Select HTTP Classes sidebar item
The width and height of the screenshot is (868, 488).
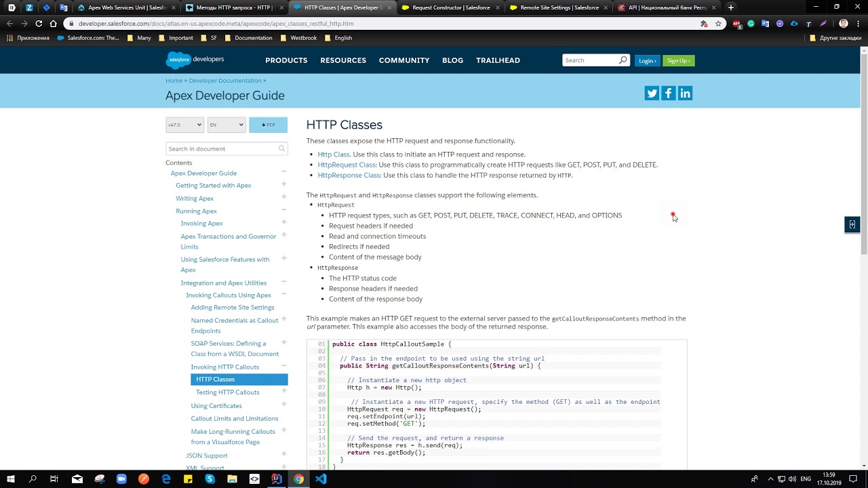[239, 379]
